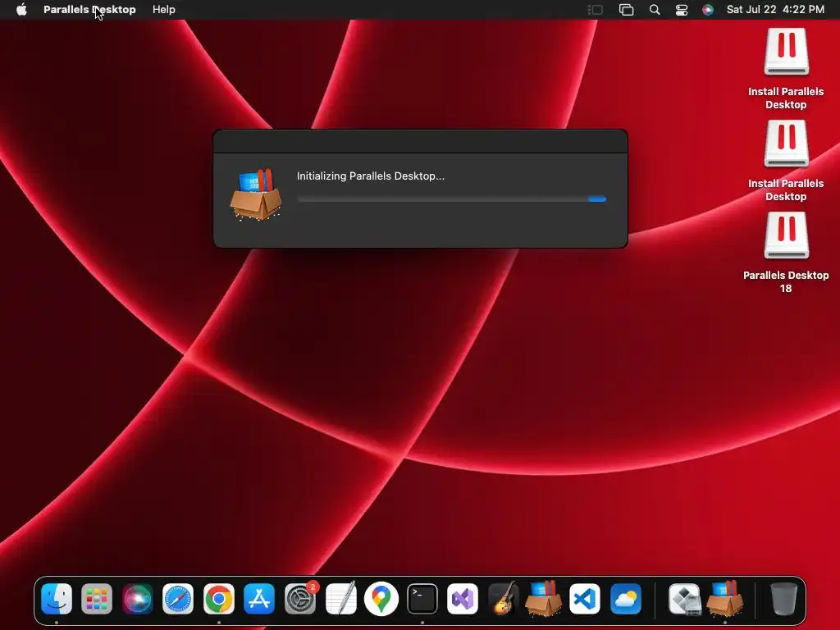
Task: Open Google Maps from the Dock
Action: point(381,598)
